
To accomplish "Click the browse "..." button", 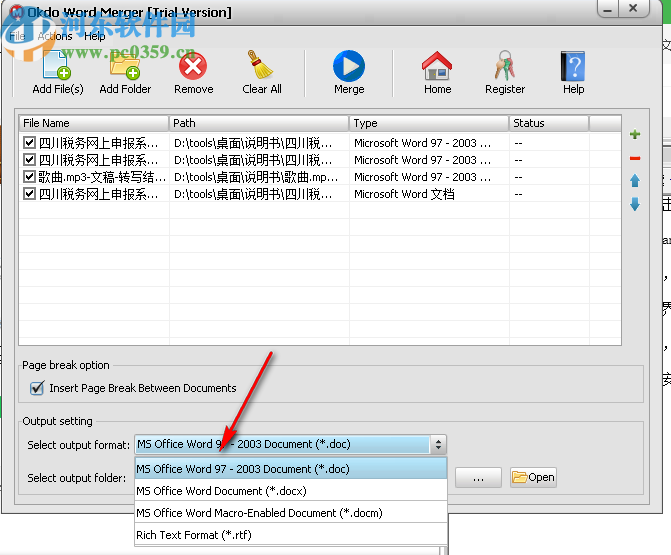I will (478, 478).
